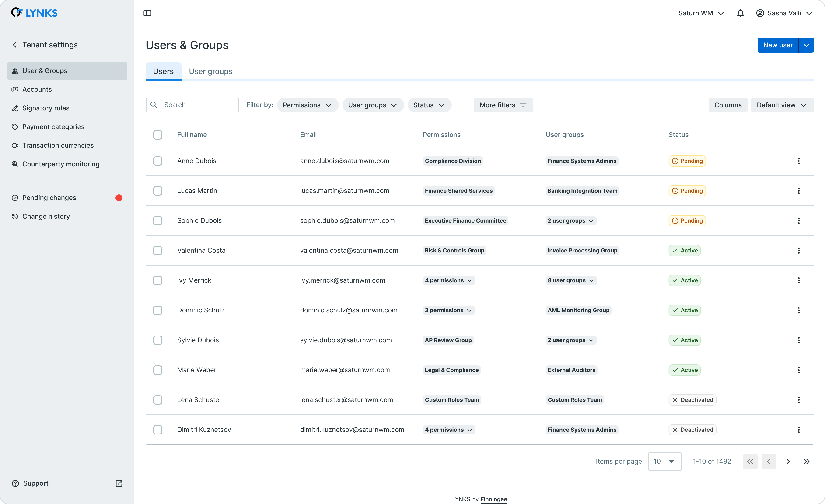
Task: Go to the next page of users
Action: tap(788, 462)
